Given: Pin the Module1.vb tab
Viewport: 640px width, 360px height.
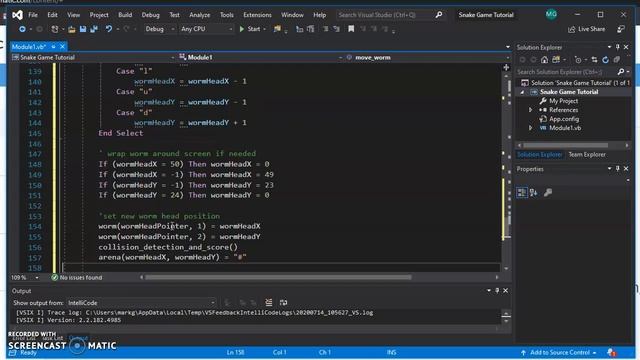Looking at the screenshot, I should coord(53,47).
